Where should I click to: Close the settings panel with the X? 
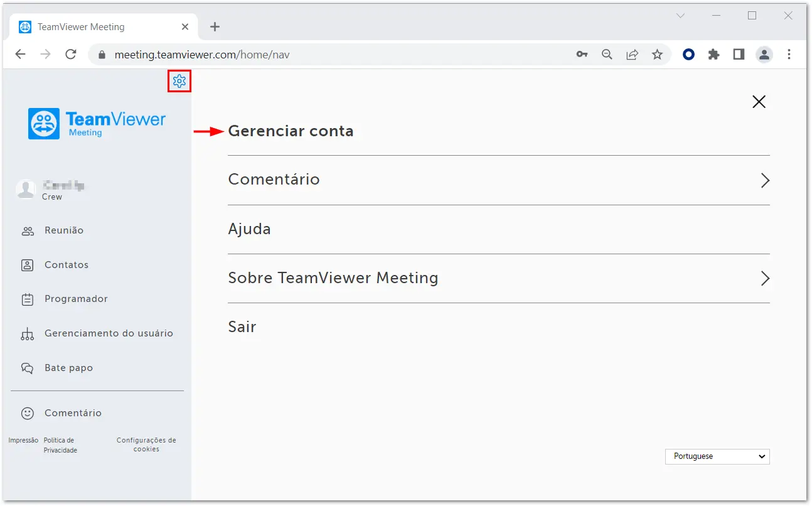(x=759, y=102)
